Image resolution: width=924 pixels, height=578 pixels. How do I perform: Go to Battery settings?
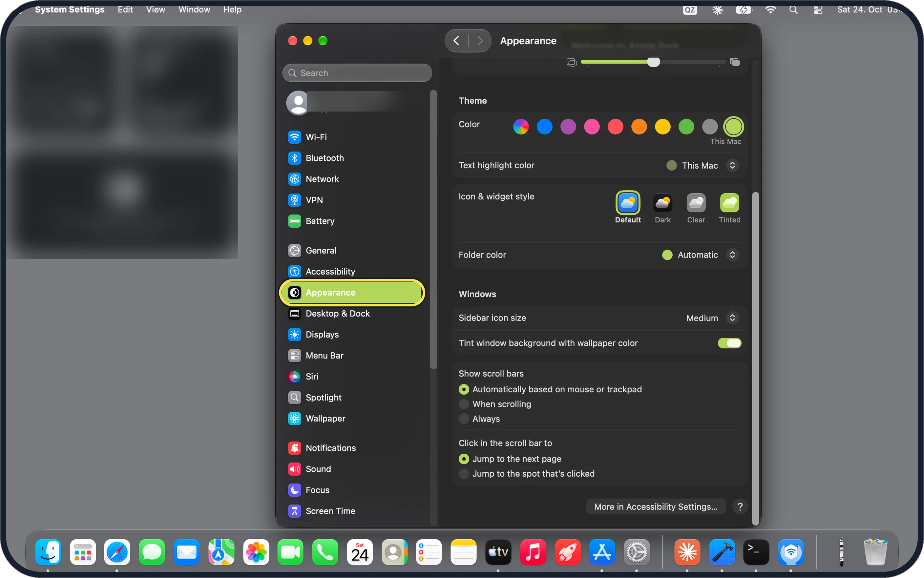click(352, 221)
